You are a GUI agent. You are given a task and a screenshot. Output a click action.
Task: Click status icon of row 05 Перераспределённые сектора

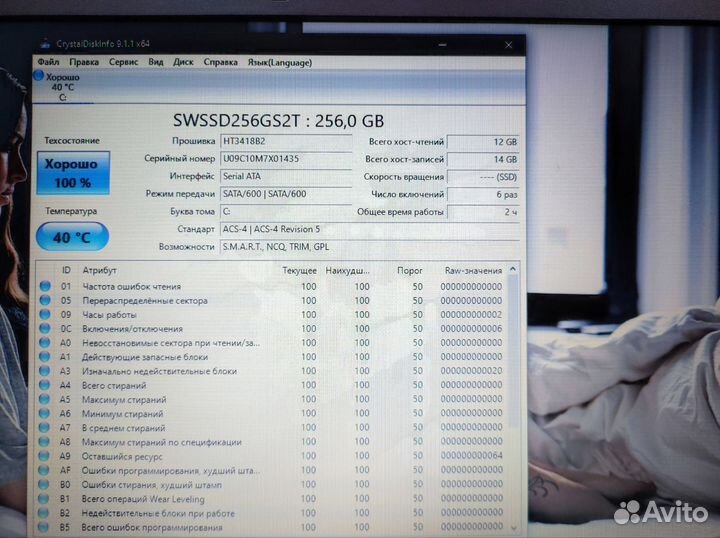[45, 300]
